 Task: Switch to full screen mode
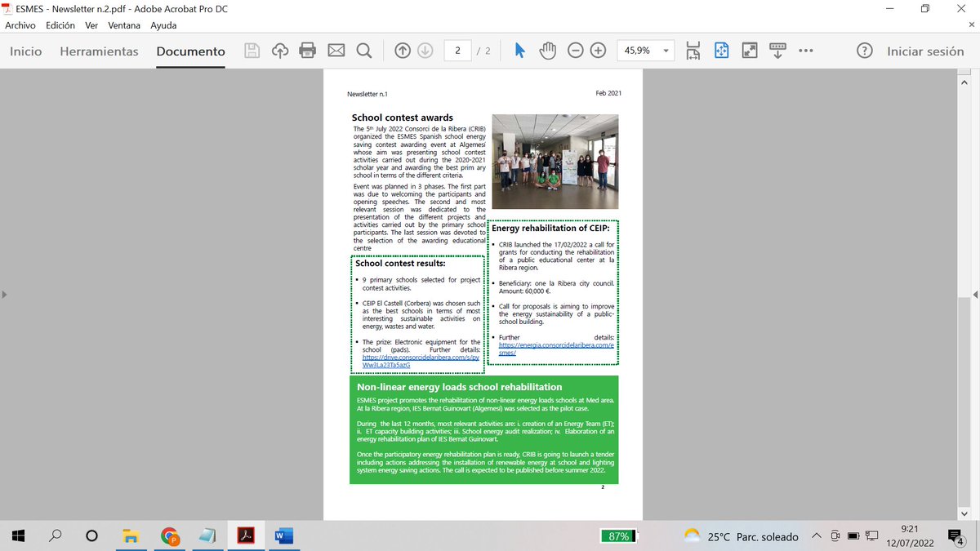pyautogui.click(x=749, y=51)
